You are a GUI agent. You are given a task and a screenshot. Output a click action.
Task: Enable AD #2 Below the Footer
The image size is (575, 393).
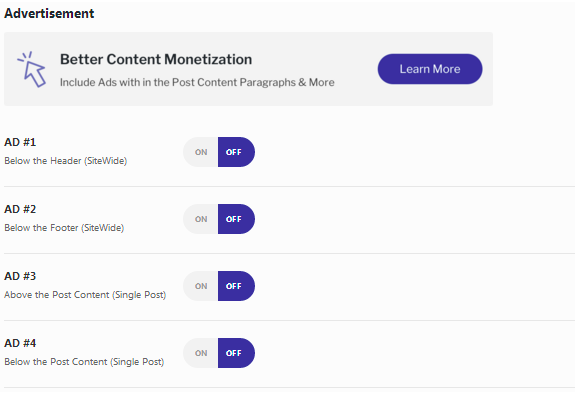[x=201, y=219]
